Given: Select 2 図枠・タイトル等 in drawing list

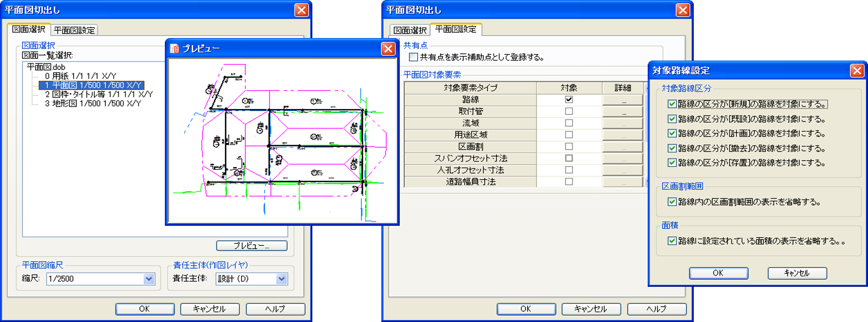Looking at the screenshot, I should pos(99,94).
